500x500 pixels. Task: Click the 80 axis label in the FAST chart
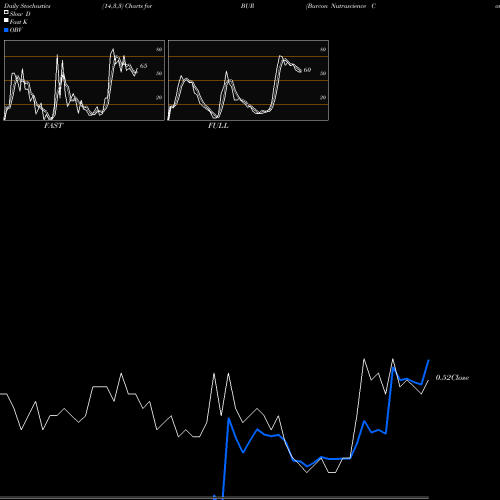159,49
